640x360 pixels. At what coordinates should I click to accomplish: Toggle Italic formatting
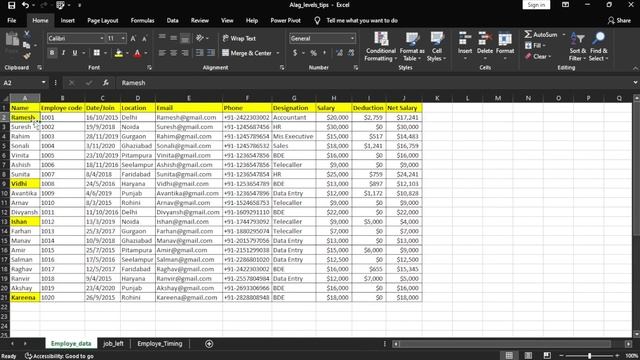click(63, 53)
